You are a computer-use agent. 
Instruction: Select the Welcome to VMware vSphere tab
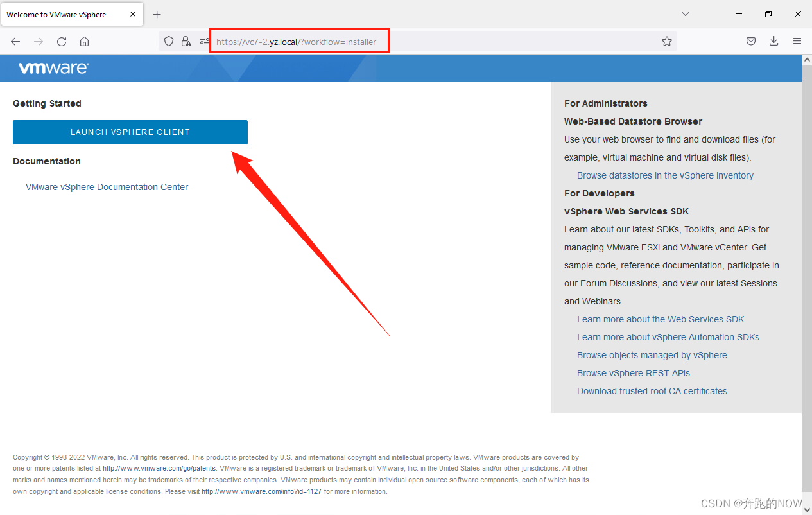[71, 14]
